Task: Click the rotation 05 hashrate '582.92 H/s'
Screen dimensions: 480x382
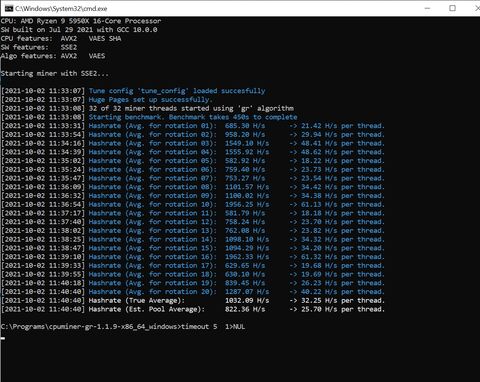Action: pyautogui.click(x=245, y=161)
